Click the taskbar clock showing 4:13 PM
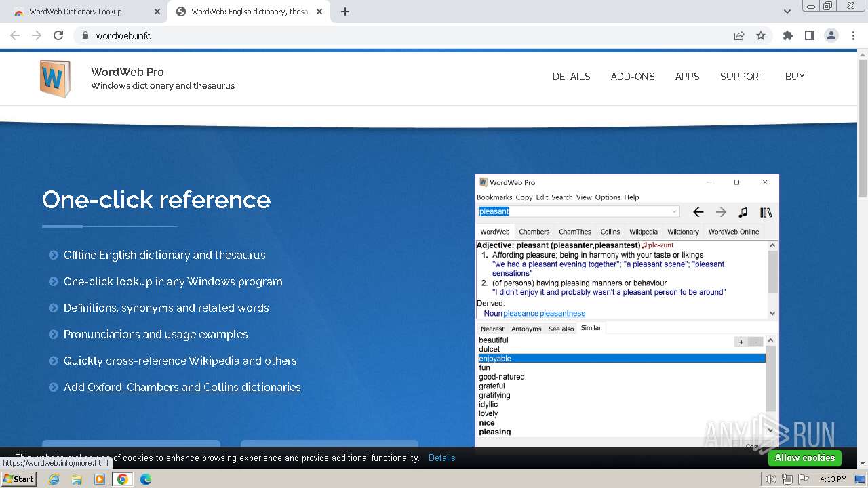868x488 pixels. [x=833, y=479]
